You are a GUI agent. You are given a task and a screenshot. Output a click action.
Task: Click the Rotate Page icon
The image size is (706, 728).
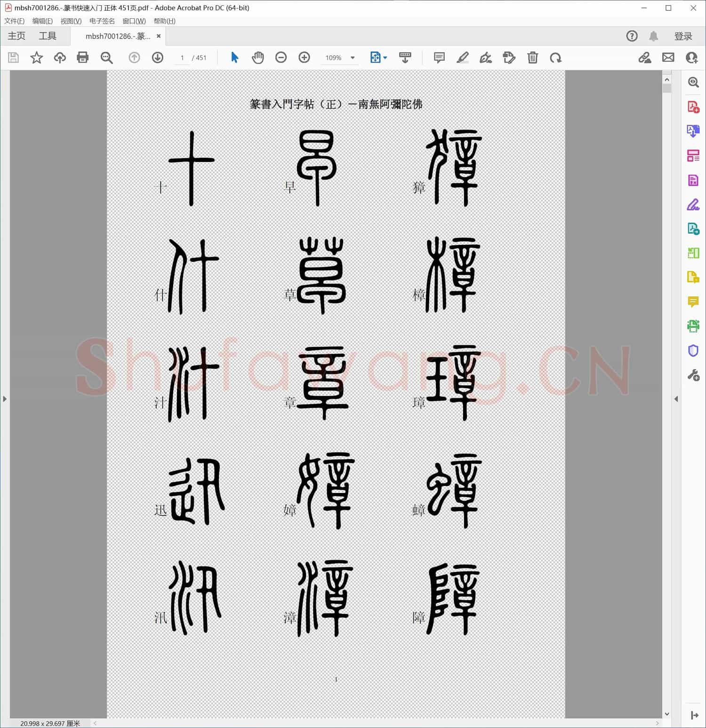(556, 57)
